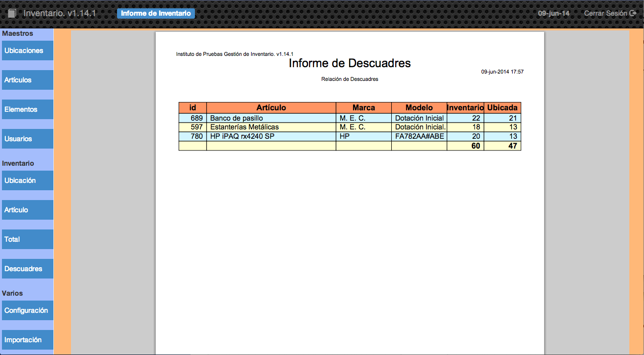Select id cell 780
Screen dimensions: 644x355
tap(192, 136)
